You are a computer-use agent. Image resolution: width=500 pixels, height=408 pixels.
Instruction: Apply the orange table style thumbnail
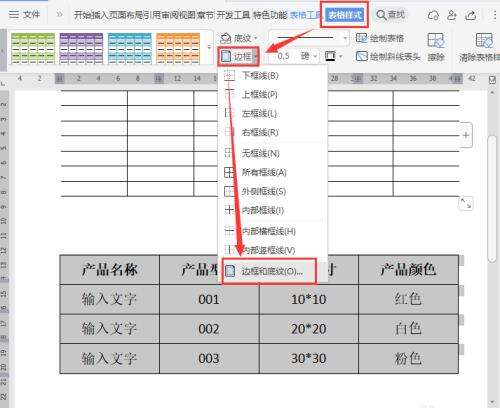178,48
